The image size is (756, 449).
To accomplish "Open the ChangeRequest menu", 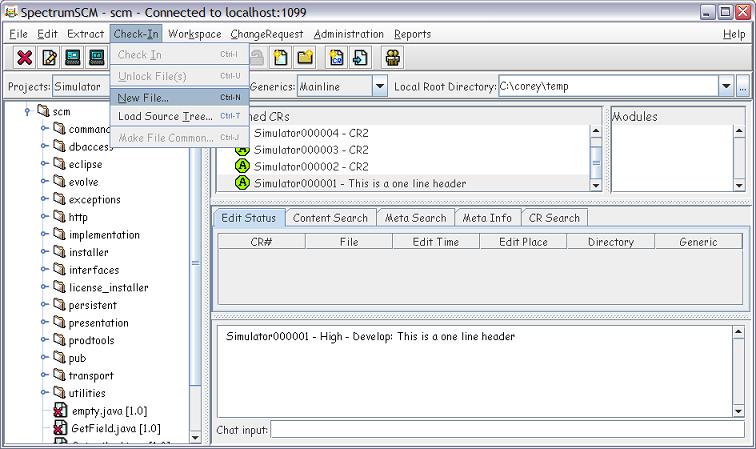I will [x=267, y=34].
